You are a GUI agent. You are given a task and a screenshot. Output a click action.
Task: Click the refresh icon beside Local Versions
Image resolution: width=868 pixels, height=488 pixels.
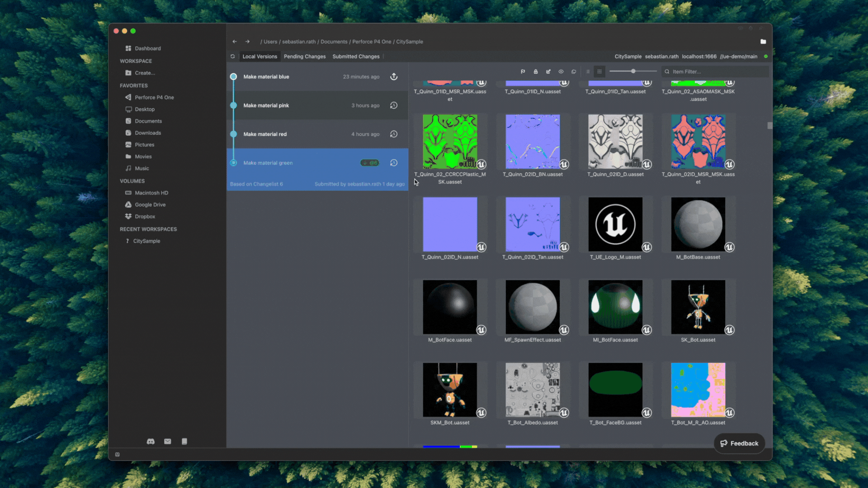click(x=232, y=56)
